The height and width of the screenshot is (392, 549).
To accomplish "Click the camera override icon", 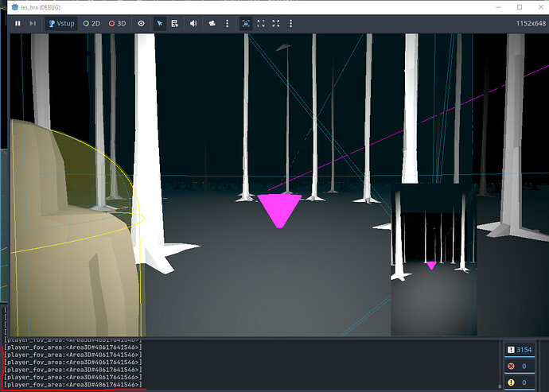I will tap(212, 24).
